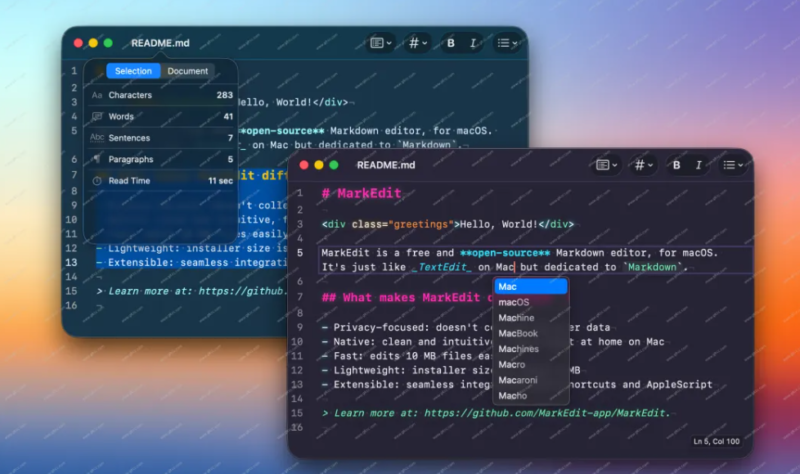This screenshot has height=474, width=800.
Task: Minimize the front README.md window
Action: (319, 165)
